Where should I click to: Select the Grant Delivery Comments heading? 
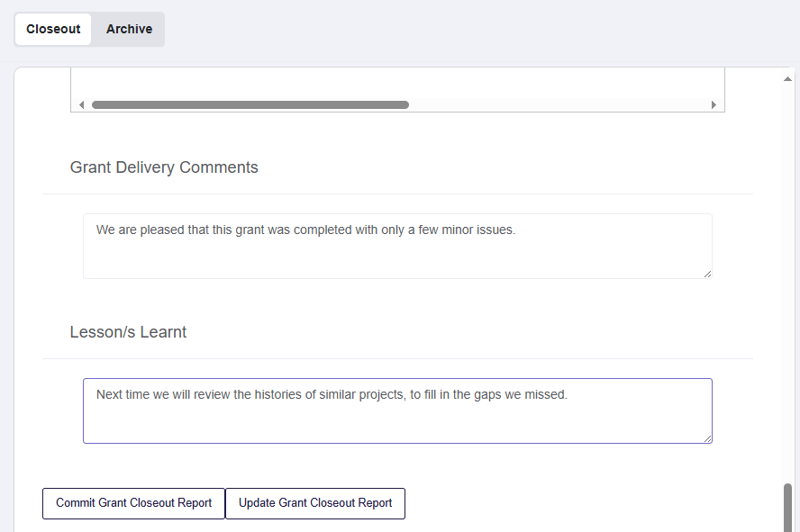tap(164, 167)
